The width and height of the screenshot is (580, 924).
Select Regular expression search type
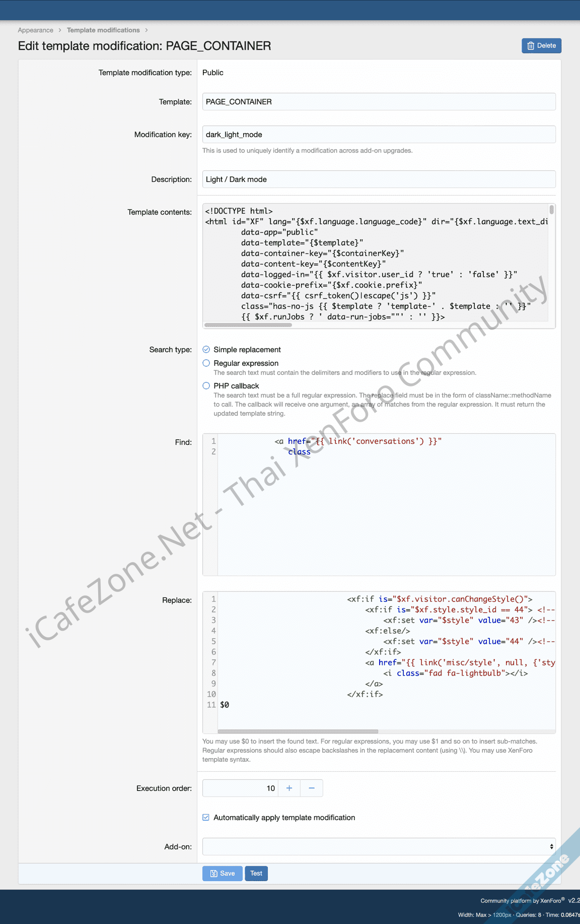coord(206,363)
